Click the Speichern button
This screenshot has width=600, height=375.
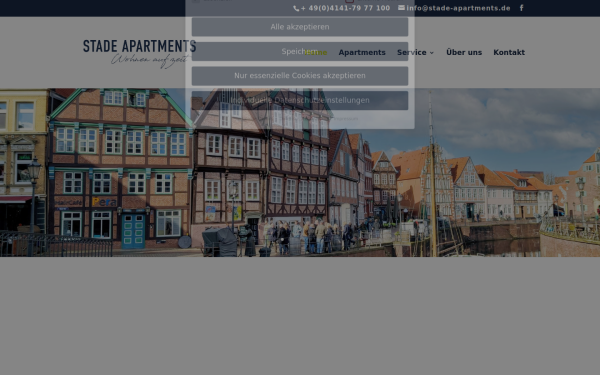[300, 51]
